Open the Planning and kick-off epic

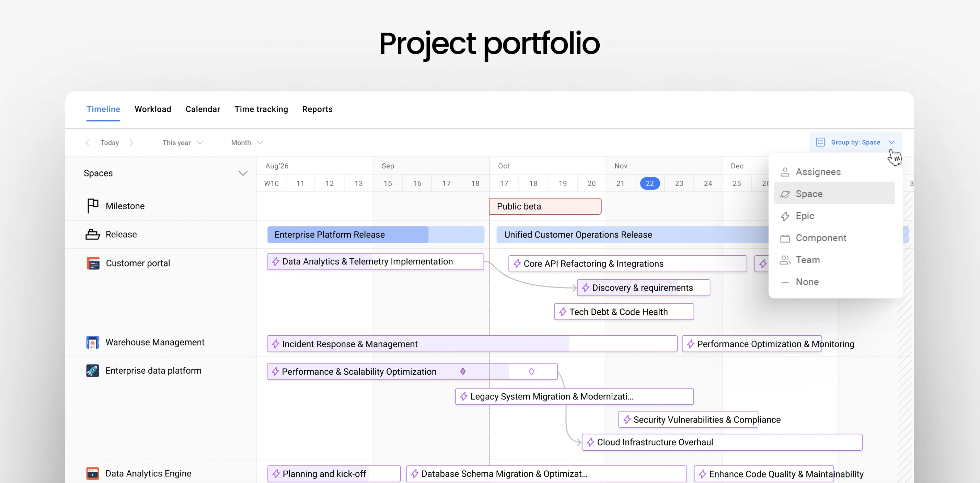click(334, 474)
